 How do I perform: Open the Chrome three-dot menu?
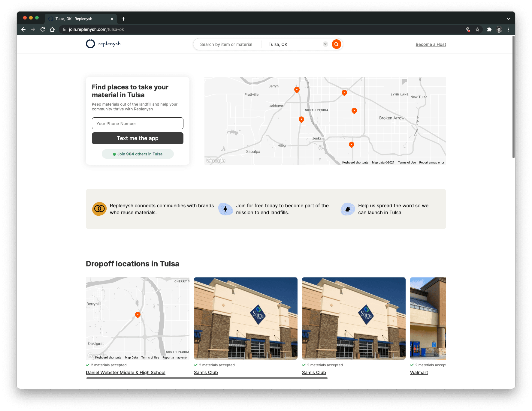coord(509,29)
